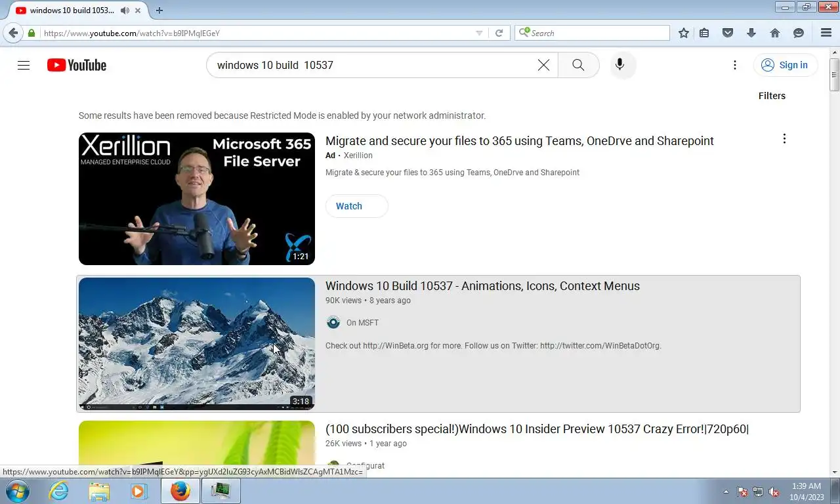Switch to the Firefox taskbar button
The height and width of the screenshot is (504, 840).
point(180,491)
